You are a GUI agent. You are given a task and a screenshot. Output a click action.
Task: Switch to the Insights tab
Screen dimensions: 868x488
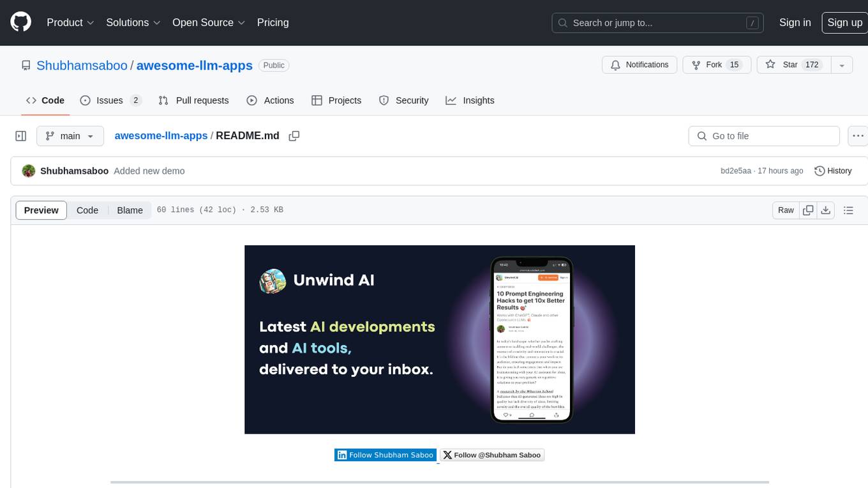point(470,100)
